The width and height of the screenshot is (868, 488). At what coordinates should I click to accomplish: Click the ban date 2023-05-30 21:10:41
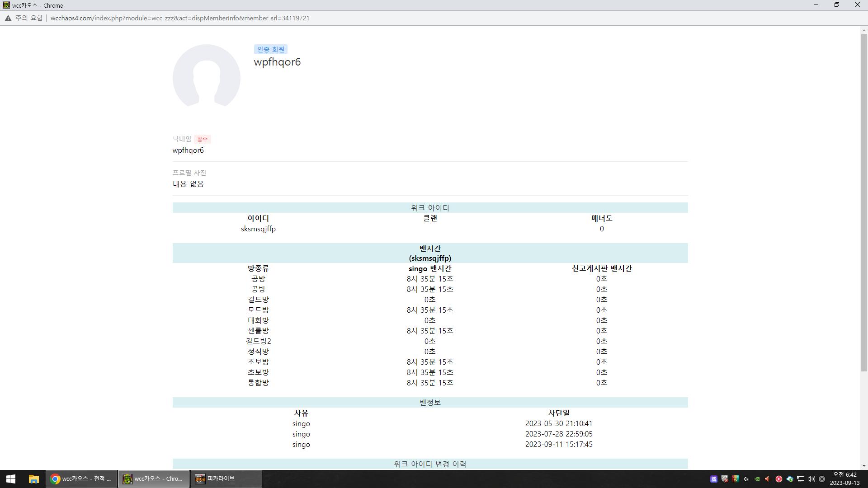[559, 423]
